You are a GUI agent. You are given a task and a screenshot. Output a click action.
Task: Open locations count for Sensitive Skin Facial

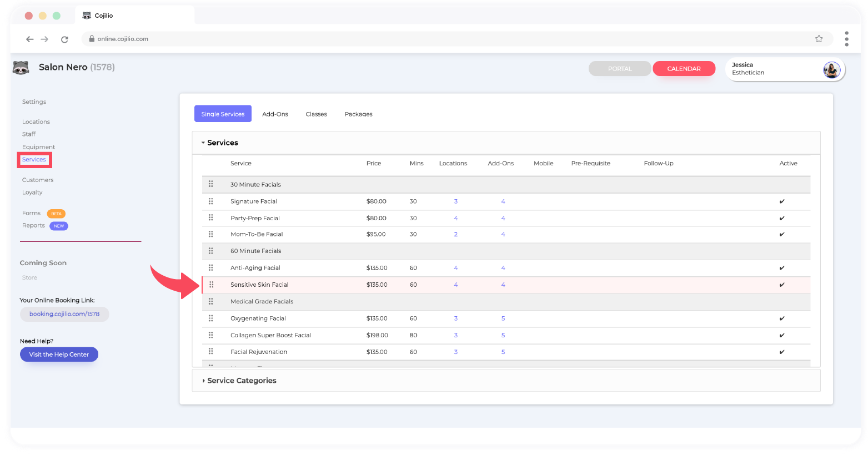455,285
